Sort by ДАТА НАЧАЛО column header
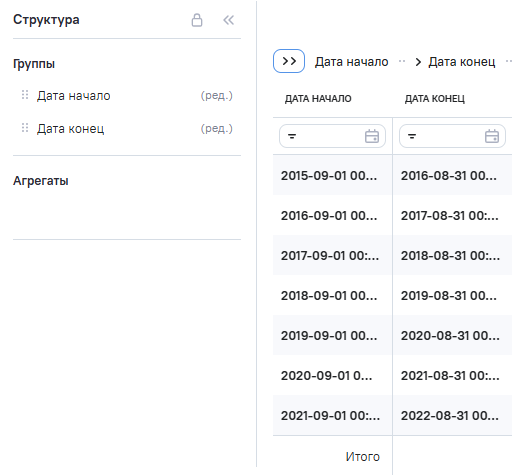Screen dimensions: 512x475 tap(318, 99)
